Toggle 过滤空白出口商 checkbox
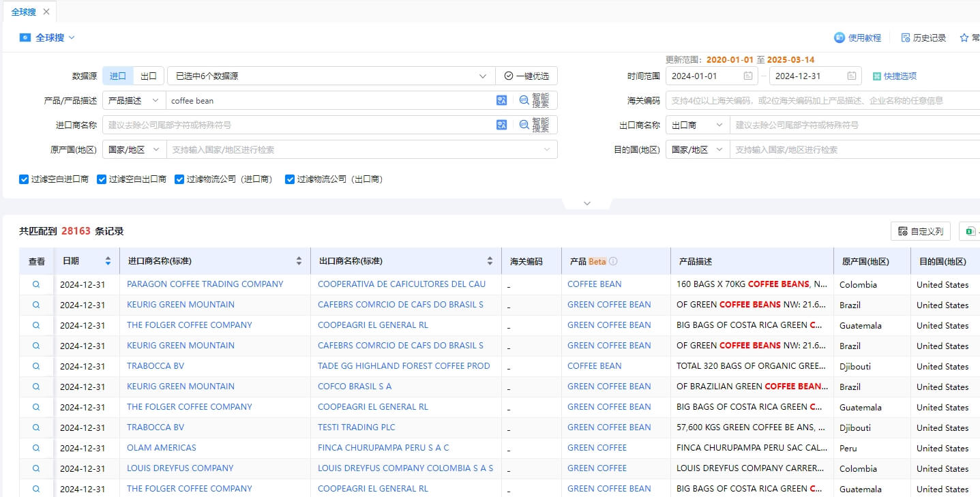 coord(102,179)
